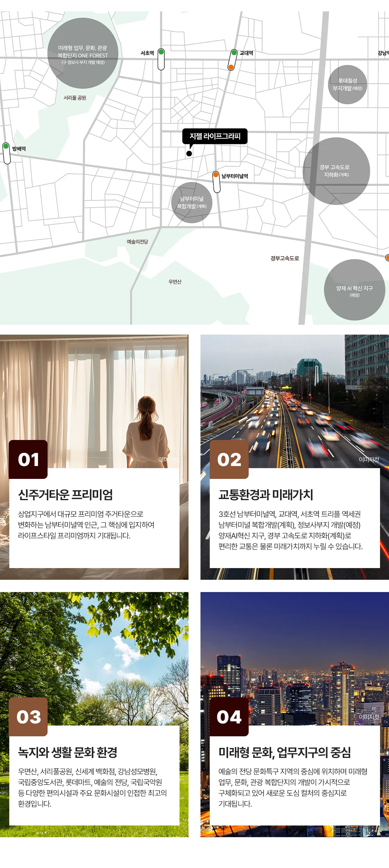Select the 지젤 라이프그라피 map label
This screenshot has width=389, height=868.
[x=215, y=136]
